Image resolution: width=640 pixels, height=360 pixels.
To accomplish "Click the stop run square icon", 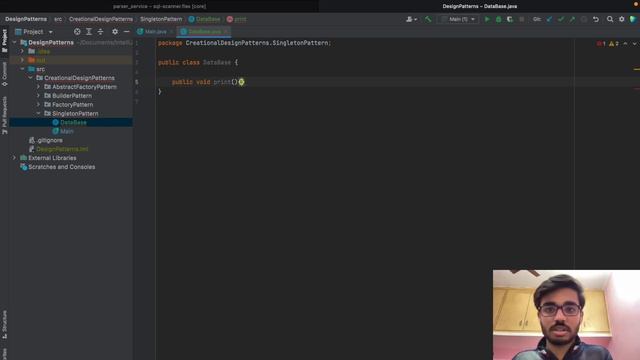I will pos(522,19).
